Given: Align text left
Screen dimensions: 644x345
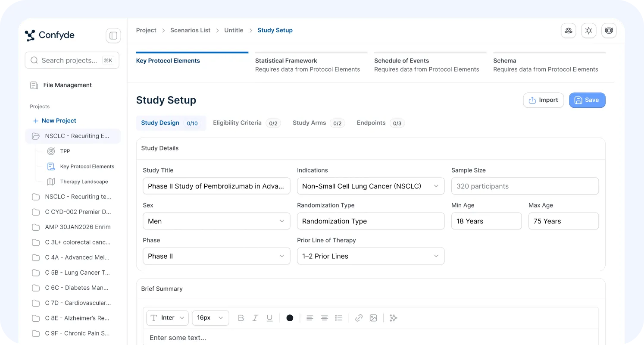Looking at the screenshot, I should click(x=309, y=318).
